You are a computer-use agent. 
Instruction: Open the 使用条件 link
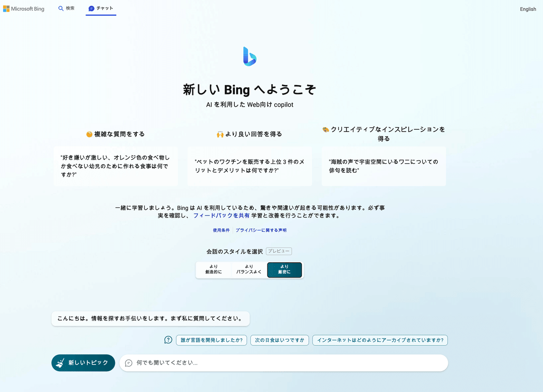tap(221, 230)
